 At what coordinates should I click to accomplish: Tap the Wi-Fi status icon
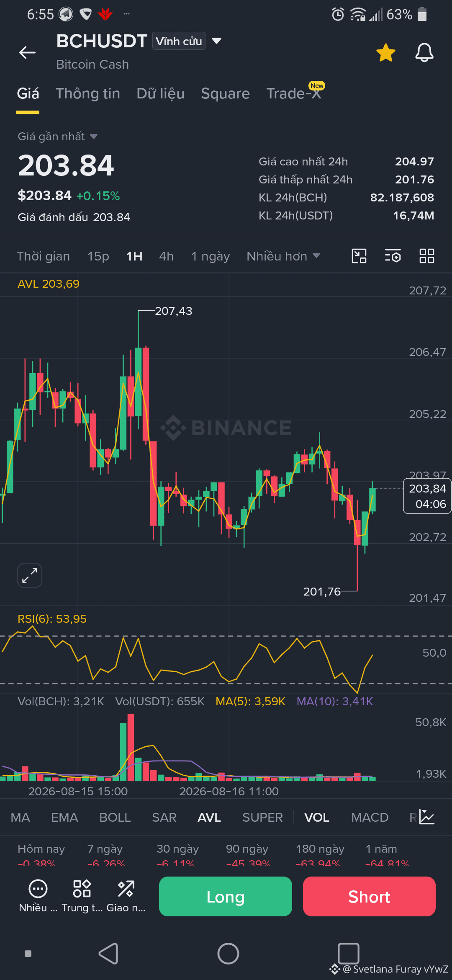click(x=357, y=14)
